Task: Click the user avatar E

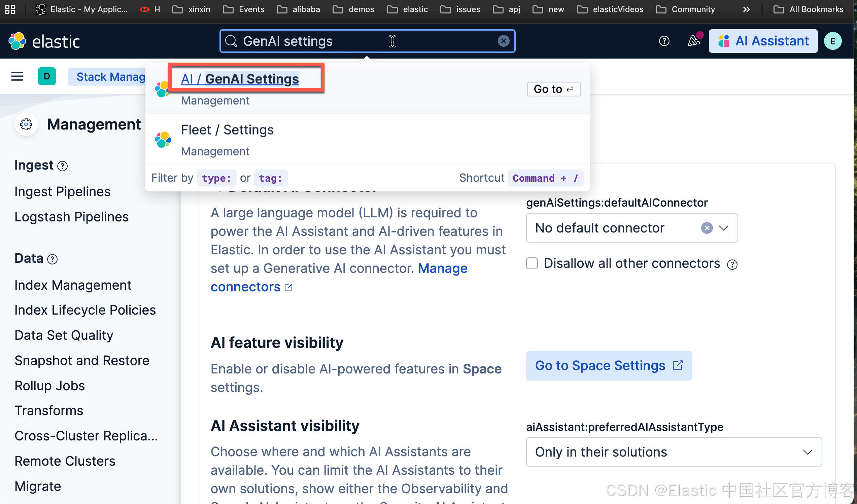Action: [x=832, y=41]
